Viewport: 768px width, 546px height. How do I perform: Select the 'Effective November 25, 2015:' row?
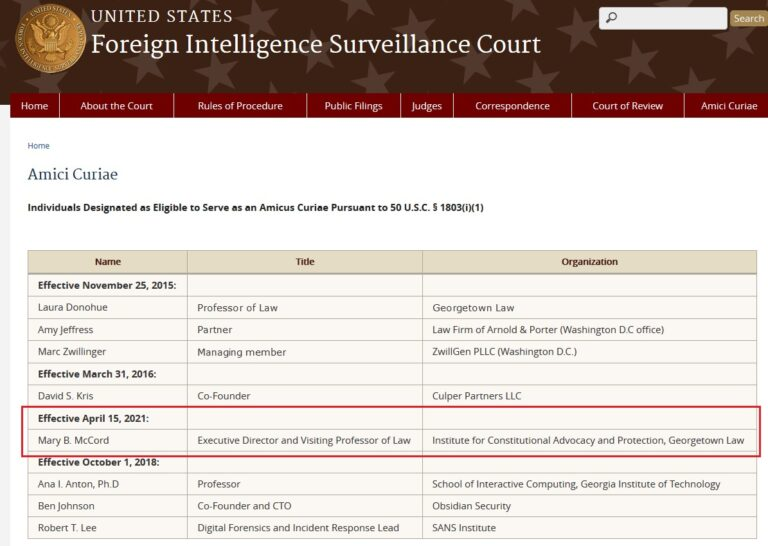(392, 285)
